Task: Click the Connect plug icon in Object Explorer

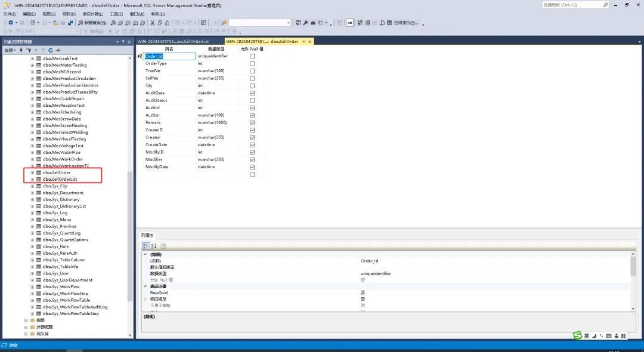Action: [21, 50]
